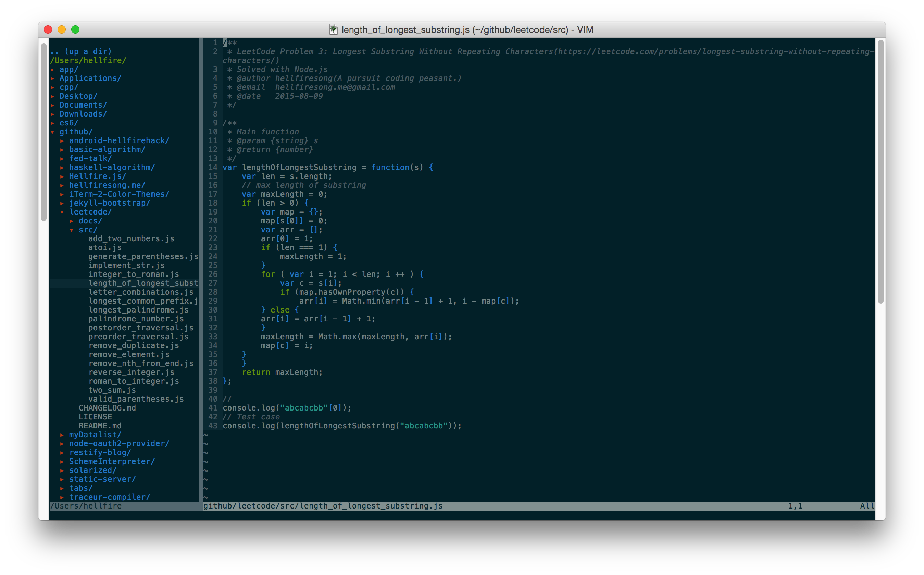The width and height of the screenshot is (924, 575).
Task: Expand the Downloads/ folder triangle
Action: click(x=52, y=114)
